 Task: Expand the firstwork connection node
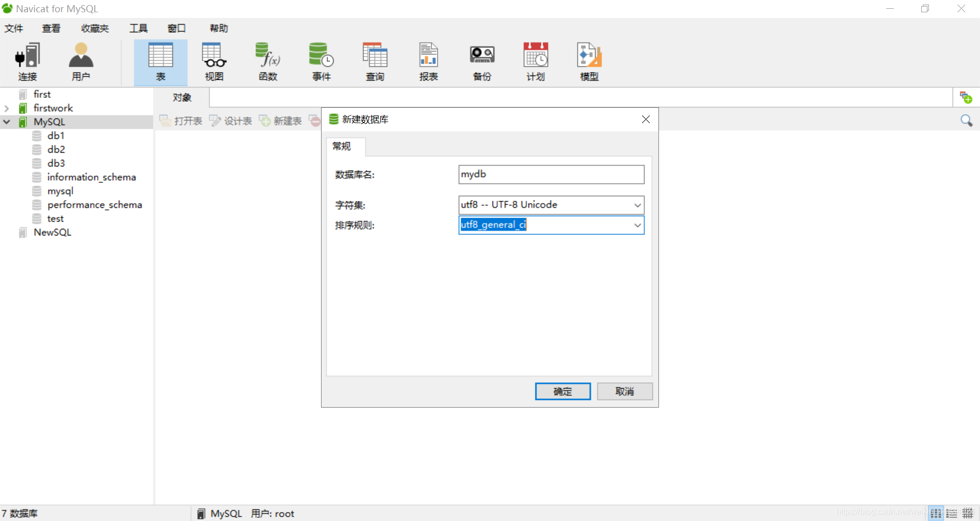7,108
